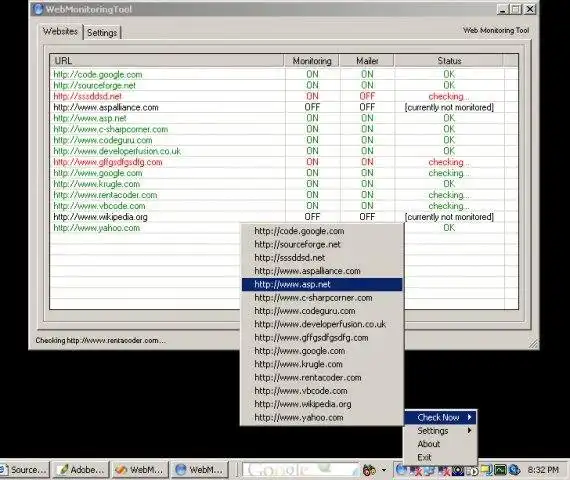Open the Adobe... taskbar button
Screen dimensions: 570x480
(x=81, y=470)
